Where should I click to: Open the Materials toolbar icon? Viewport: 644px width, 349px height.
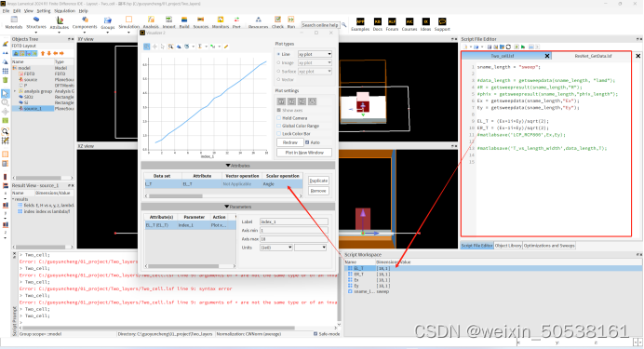coord(14,20)
